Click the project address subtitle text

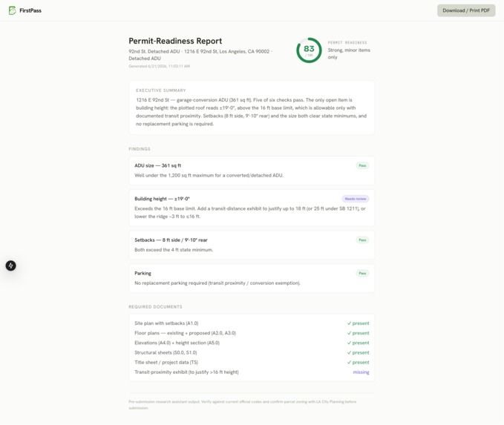tap(200, 55)
